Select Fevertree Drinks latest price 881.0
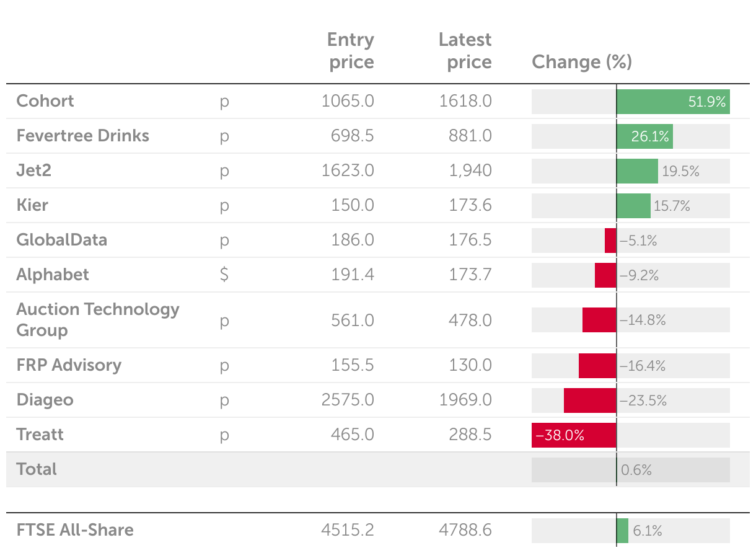The image size is (756, 553). 470,136
